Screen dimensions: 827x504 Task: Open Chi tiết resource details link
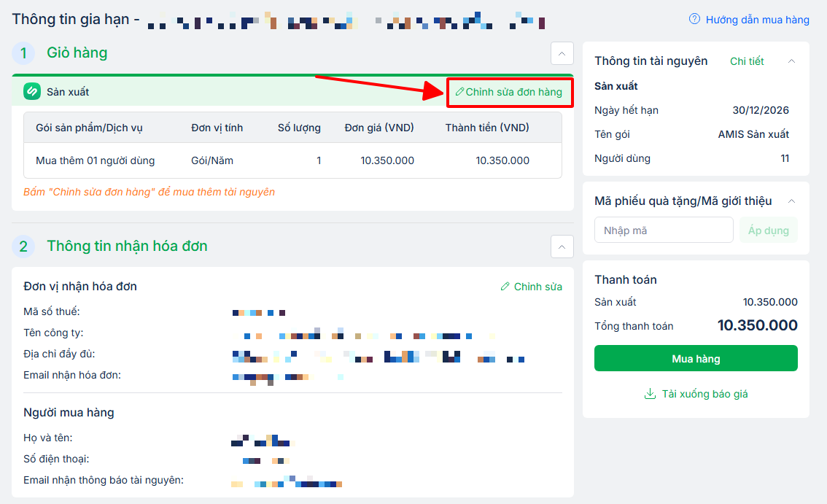pyautogui.click(x=747, y=61)
